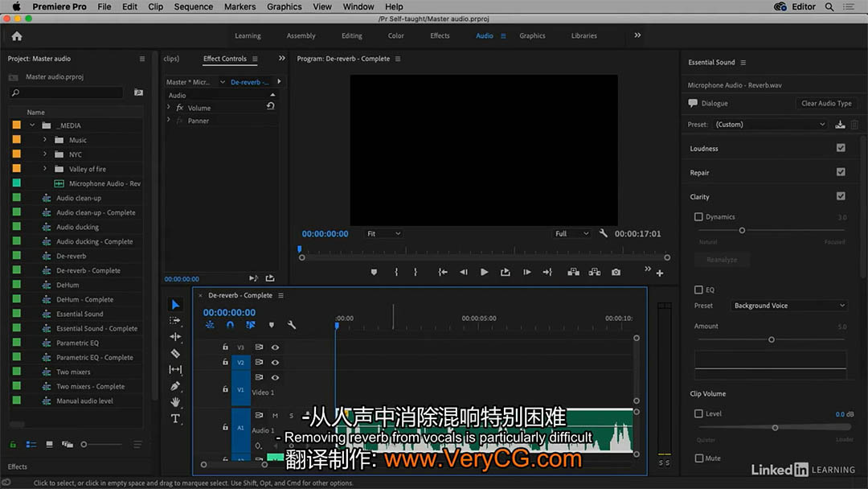This screenshot has width=868, height=489.
Task: Open the Program monitor button editor plus
Action: pyautogui.click(x=660, y=273)
